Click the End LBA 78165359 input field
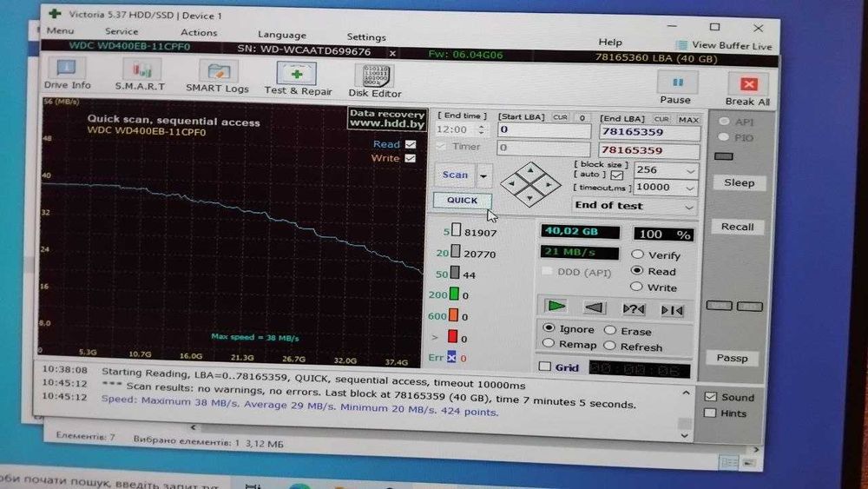The height and width of the screenshot is (489, 868). (x=649, y=132)
